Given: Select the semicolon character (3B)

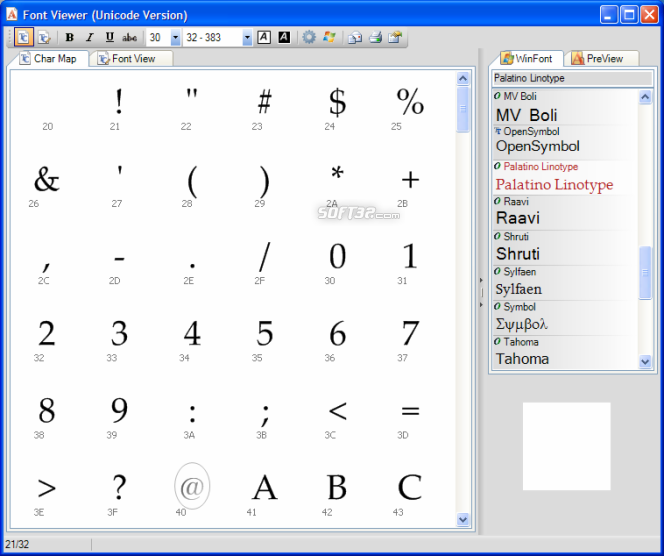Looking at the screenshot, I should [x=265, y=414].
